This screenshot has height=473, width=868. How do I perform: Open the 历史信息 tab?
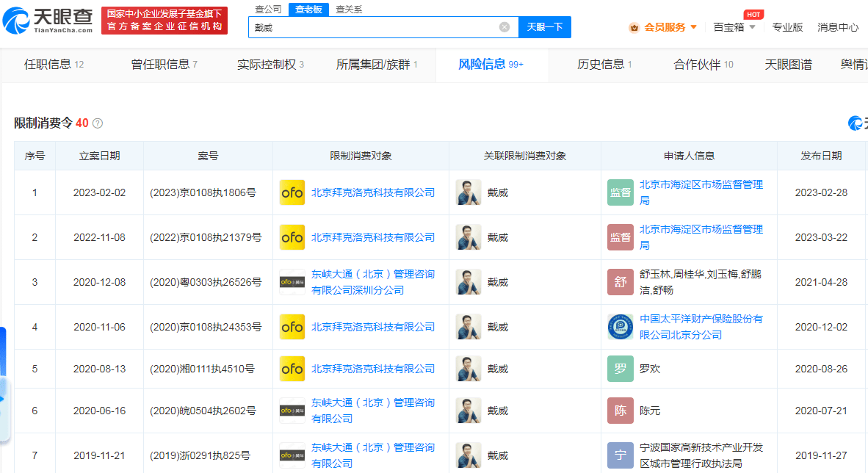click(604, 65)
